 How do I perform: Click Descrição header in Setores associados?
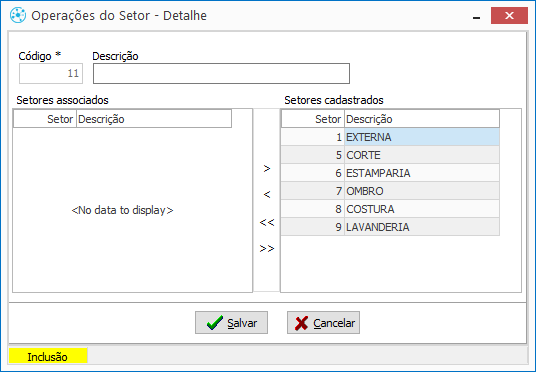point(154,119)
